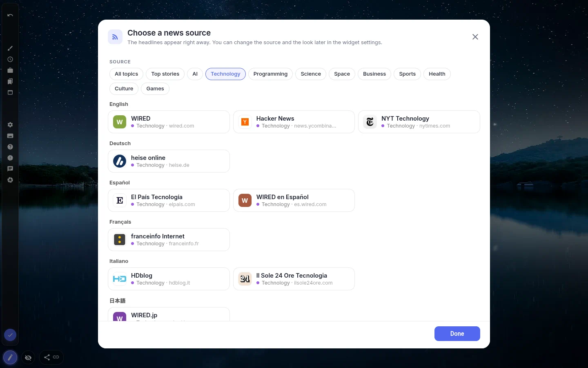Choose the Science topic chip

click(x=311, y=74)
